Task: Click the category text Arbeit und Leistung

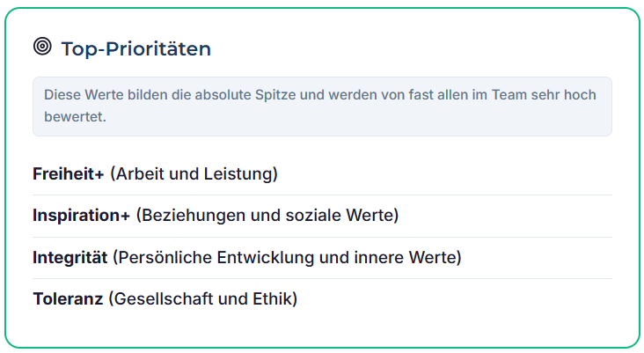Action: click(x=194, y=173)
